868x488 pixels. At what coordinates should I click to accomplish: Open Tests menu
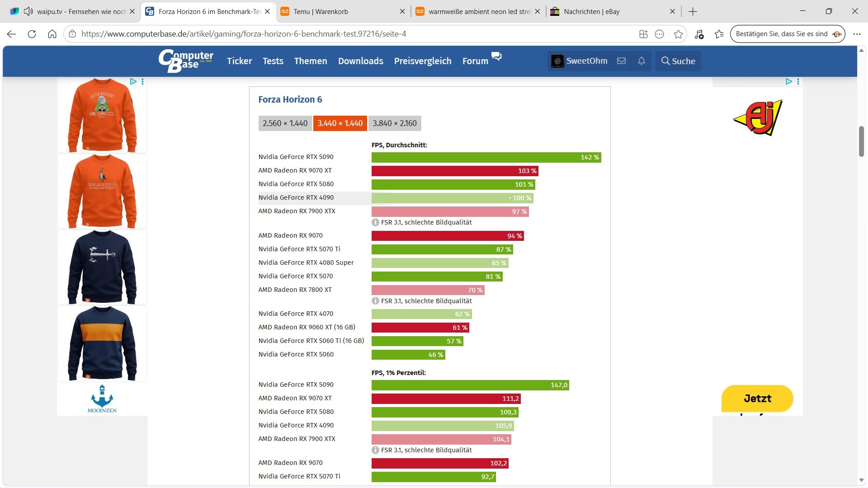273,61
